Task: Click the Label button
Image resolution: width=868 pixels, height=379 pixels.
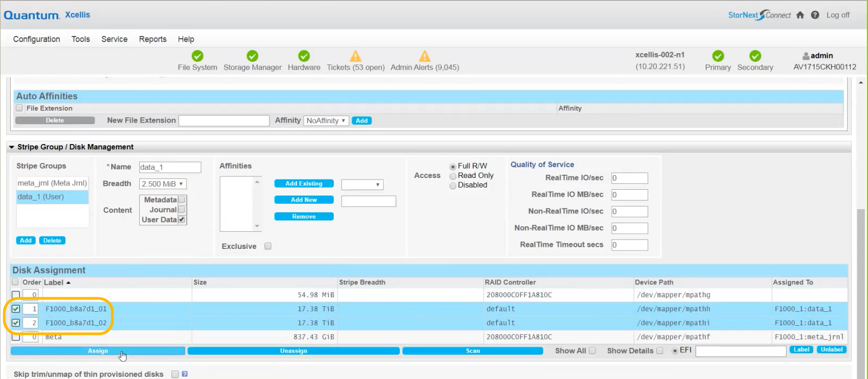Action: point(801,349)
